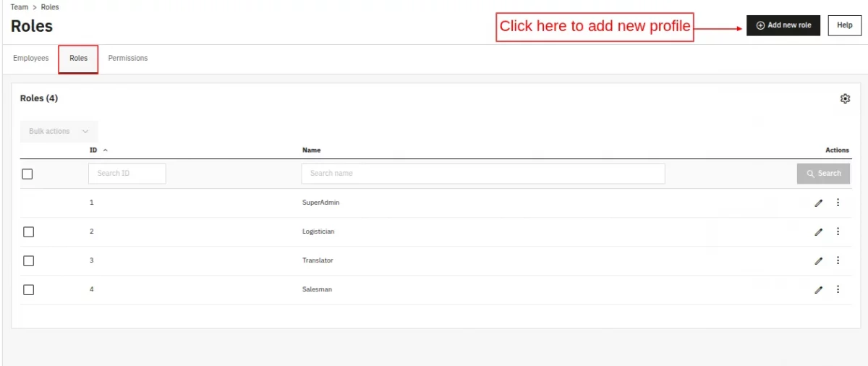This screenshot has height=366, width=868.
Task: Open the Permissions tab
Action: click(128, 58)
